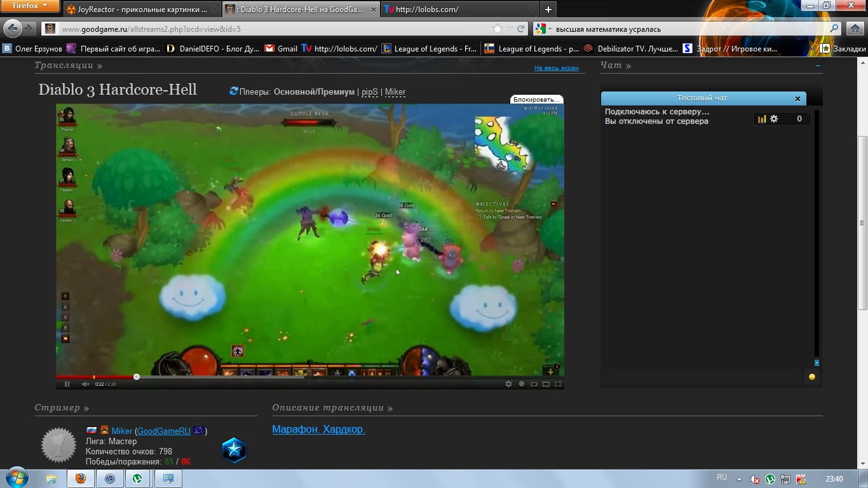Click the watch later clock icon

(522, 384)
